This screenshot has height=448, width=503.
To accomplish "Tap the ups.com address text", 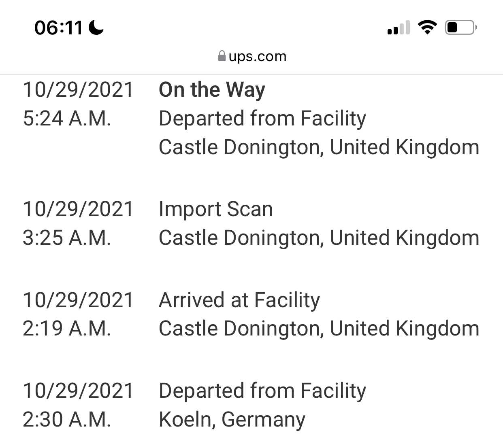I will [x=258, y=56].
